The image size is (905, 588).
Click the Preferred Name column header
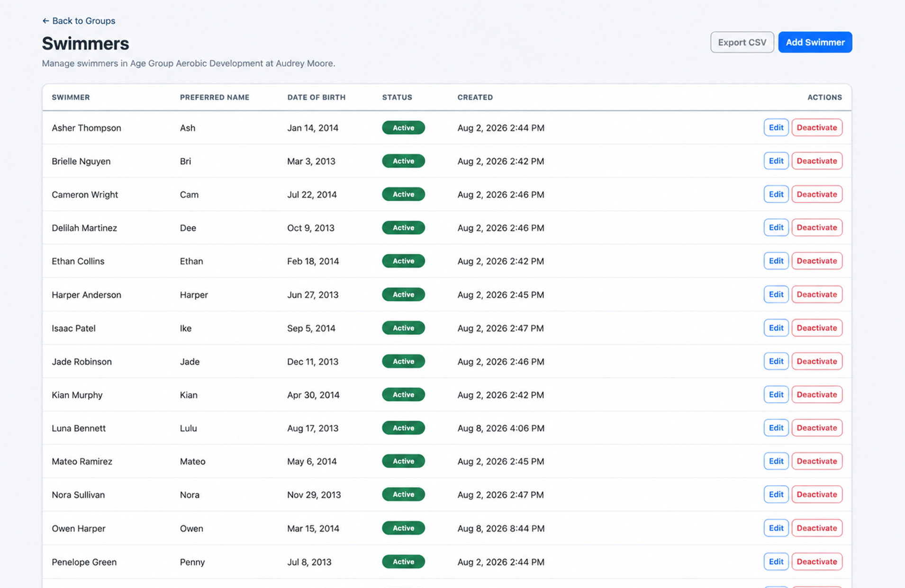215,97
